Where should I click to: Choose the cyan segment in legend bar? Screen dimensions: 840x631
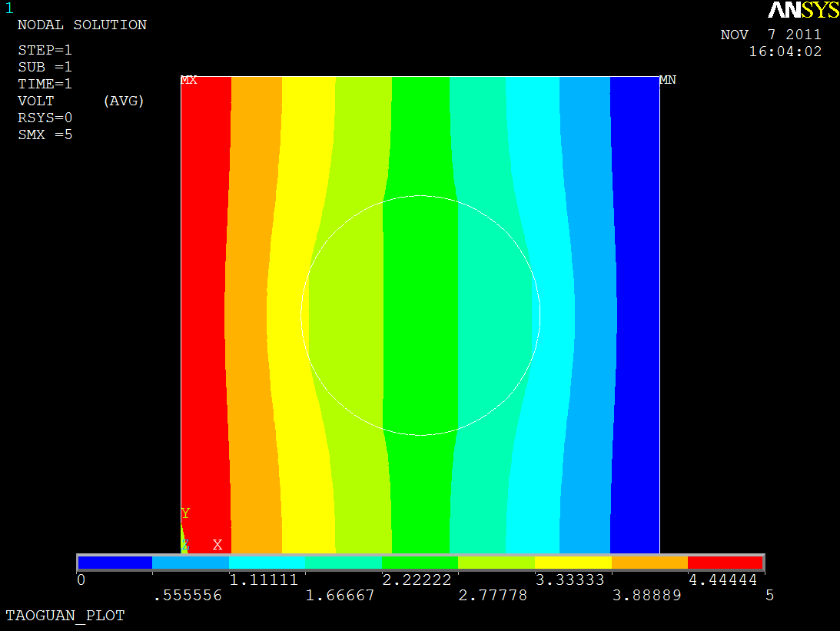[x=267, y=563]
